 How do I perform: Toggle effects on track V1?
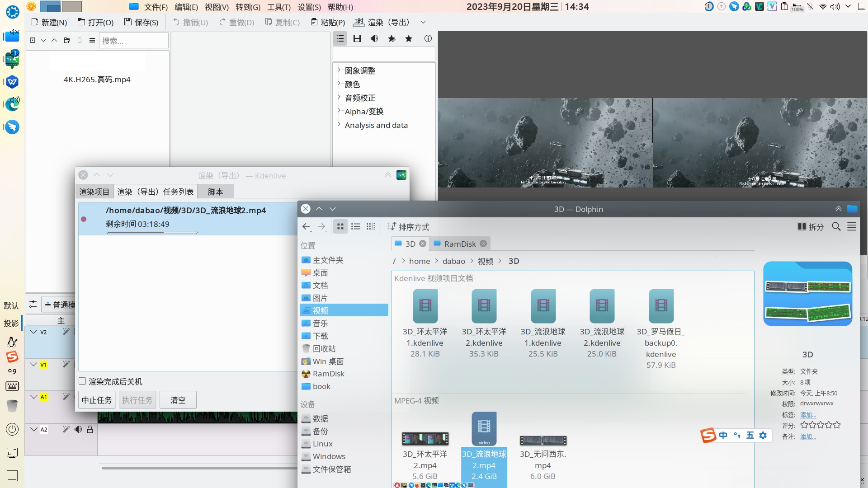[66, 364]
